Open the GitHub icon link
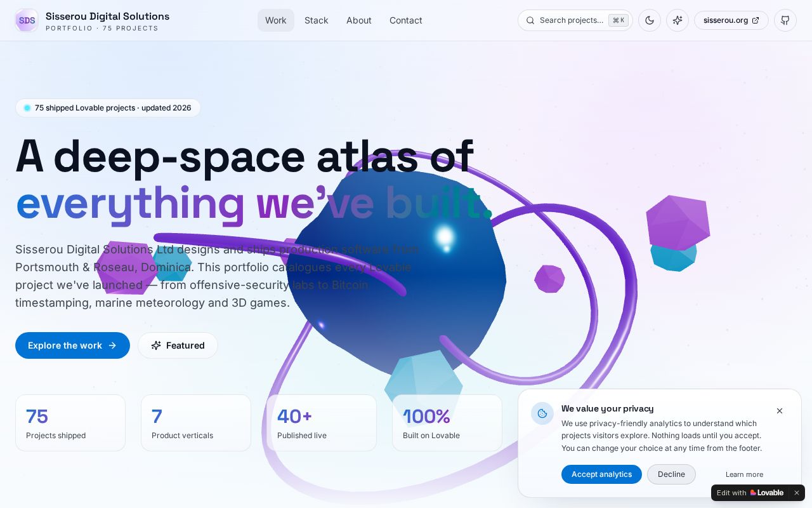The height and width of the screenshot is (508, 812). [785, 20]
